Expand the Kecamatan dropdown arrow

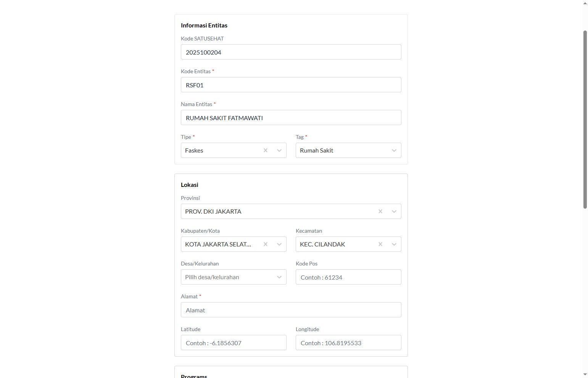394,244
